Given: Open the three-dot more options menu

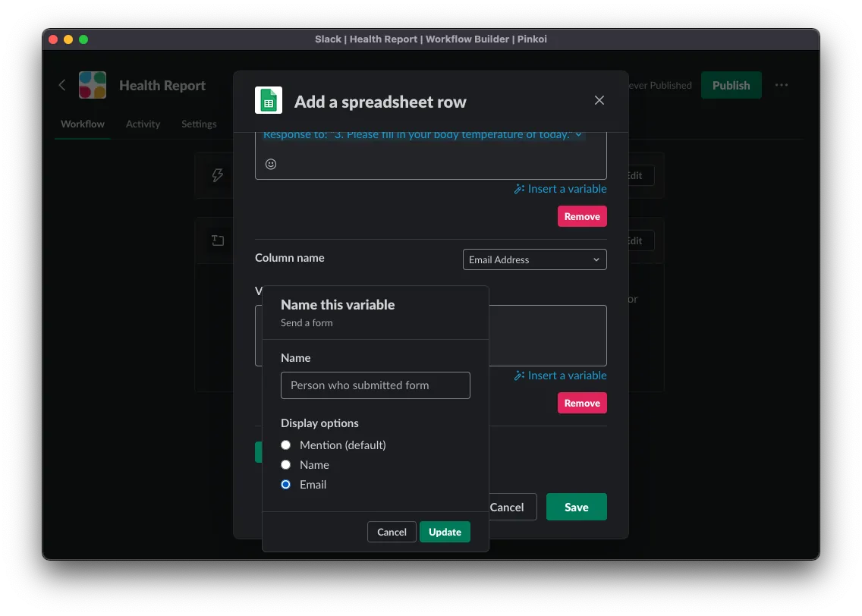Looking at the screenshot, I should [782, 85].
